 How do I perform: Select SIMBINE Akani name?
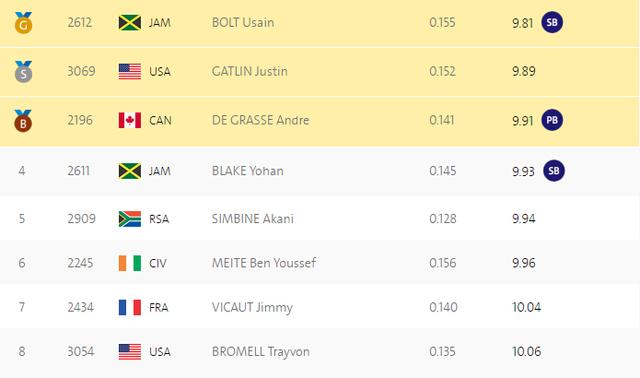pyautogui.click(x=253, y=219)
